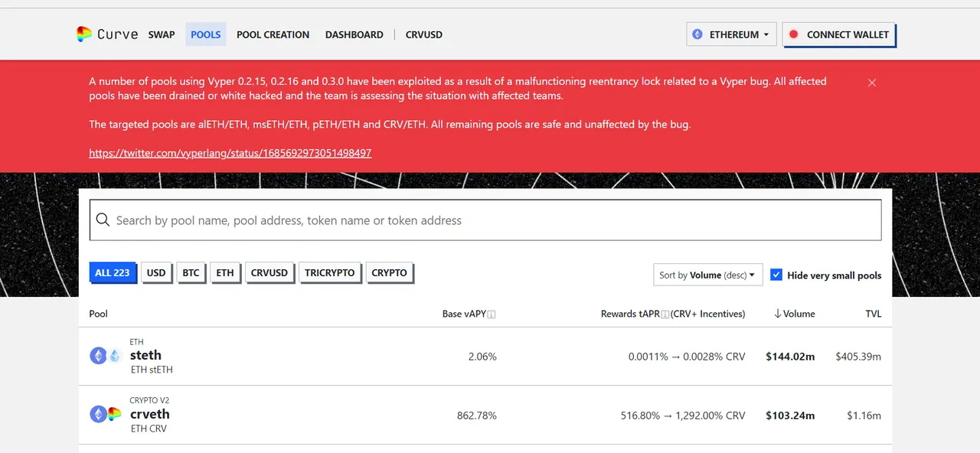Open the CRVUSD nav item
The height and width of the screenshot is (453, 980).
[x=423, y=34]
